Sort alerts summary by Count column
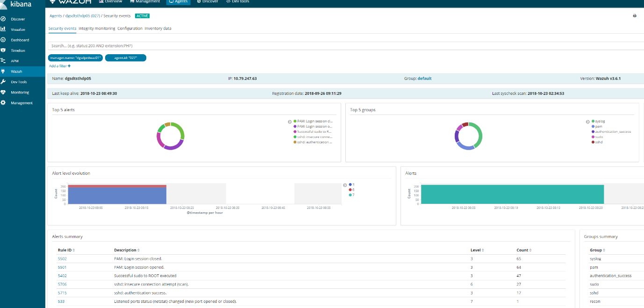The width and height of the screenshot is (644, 308). coord(524,250)
